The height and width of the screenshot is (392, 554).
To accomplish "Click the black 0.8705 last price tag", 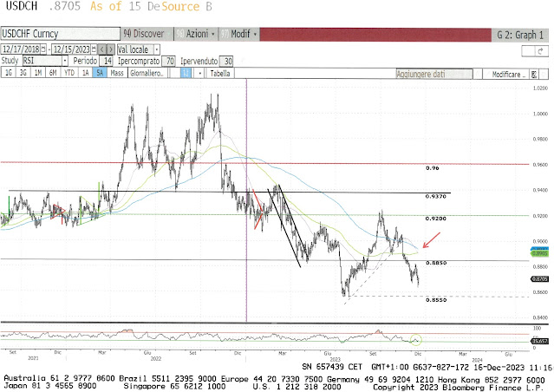I will click(539, 279).
